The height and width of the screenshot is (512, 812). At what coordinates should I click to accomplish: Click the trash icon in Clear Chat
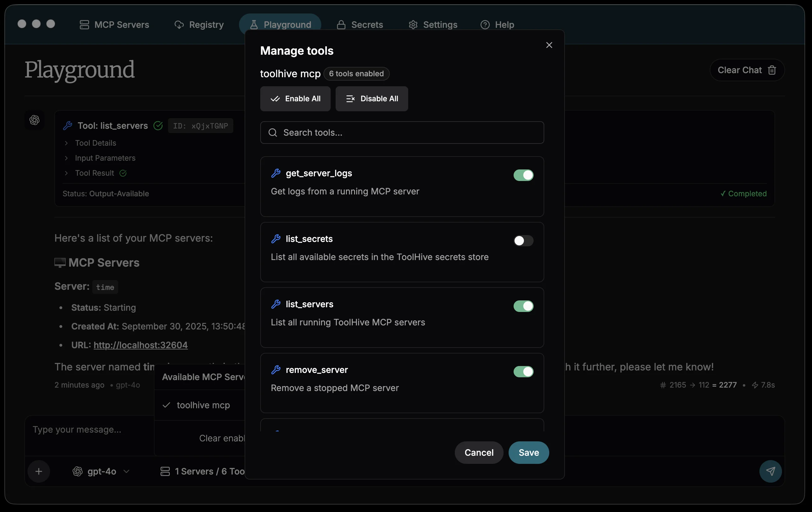point(772,70)
